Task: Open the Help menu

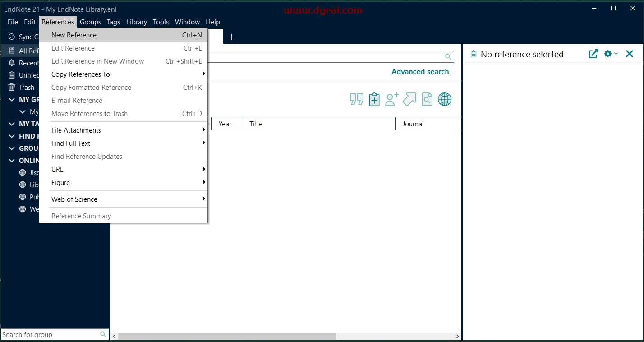Action: (x=212, y=22)
